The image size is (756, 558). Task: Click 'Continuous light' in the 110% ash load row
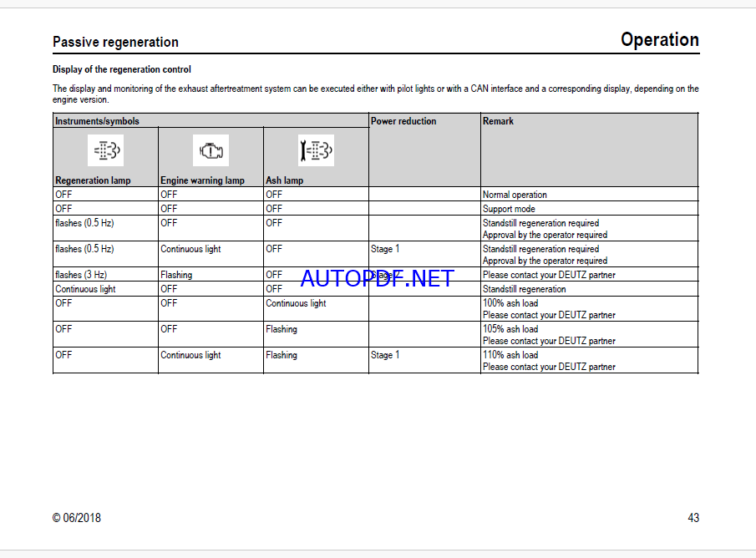pos(191,355)
